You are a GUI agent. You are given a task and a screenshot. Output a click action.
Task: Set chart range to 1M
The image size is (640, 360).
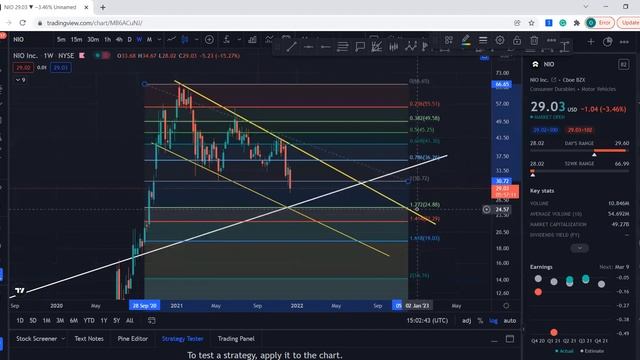pyautogui.click(x=47, y=321)
